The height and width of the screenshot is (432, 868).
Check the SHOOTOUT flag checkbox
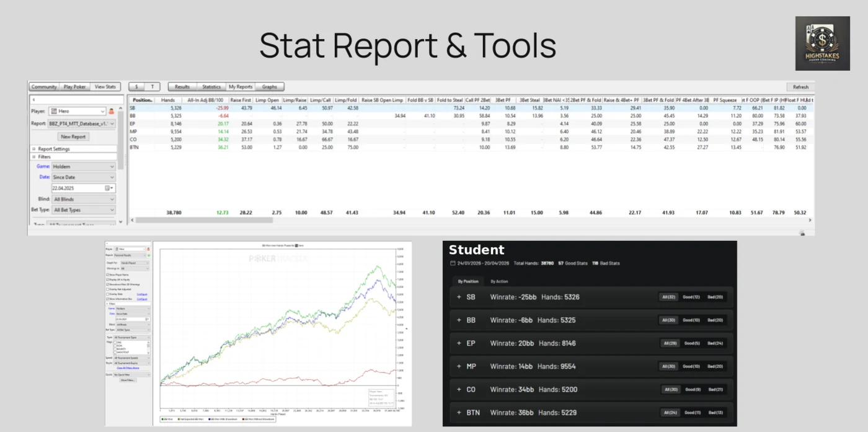click(115, 353)
